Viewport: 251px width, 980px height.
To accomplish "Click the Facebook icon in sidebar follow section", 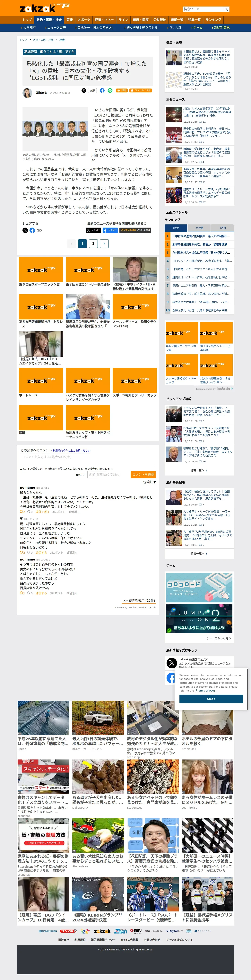I will click(x=171, y=678).
